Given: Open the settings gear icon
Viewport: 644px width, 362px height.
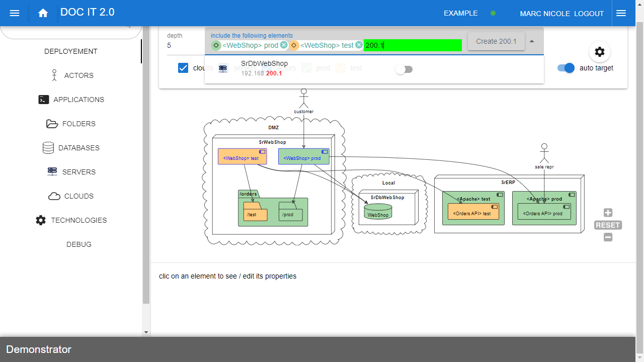Looking at the screenshot, I should pyautogui.click(x=599, y=52).
